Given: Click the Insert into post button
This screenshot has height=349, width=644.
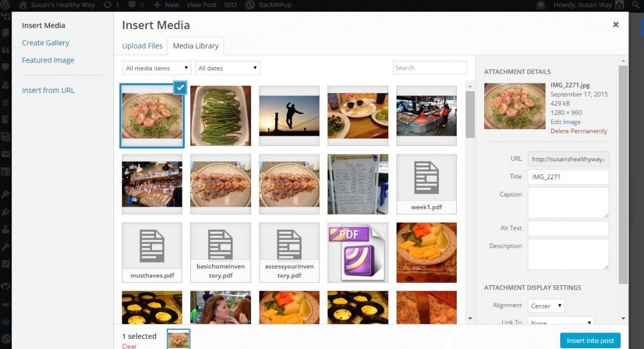Looking at the screenshot, I should [x=590, y=341].
